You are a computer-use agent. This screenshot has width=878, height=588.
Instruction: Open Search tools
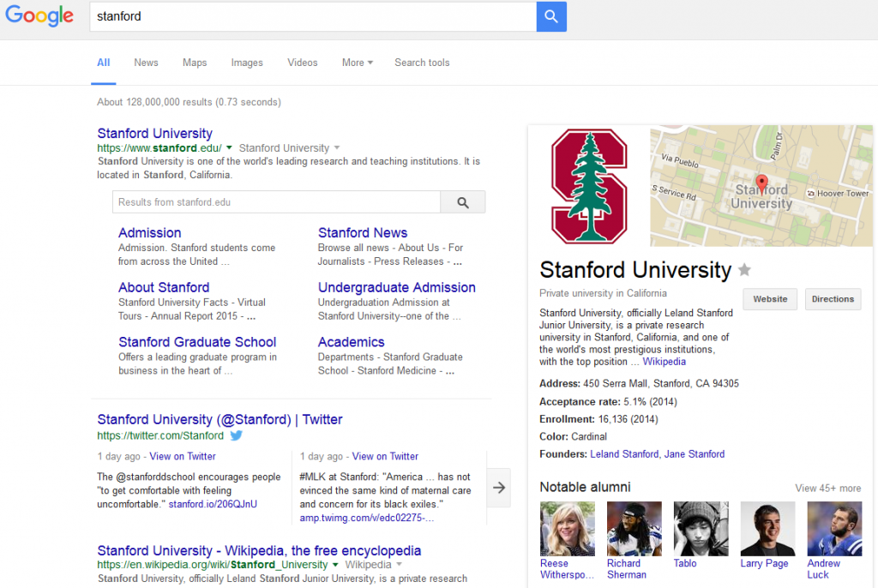coord(422,63)
